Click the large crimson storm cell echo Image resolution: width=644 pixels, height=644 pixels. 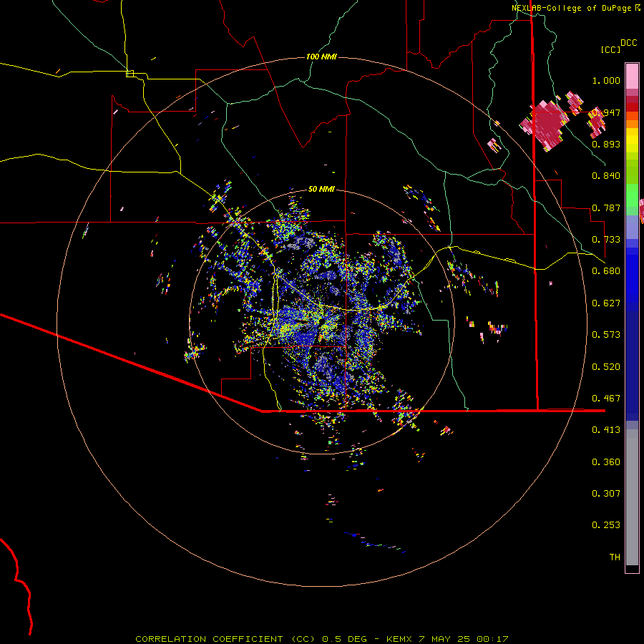click(x=545, y=125)
